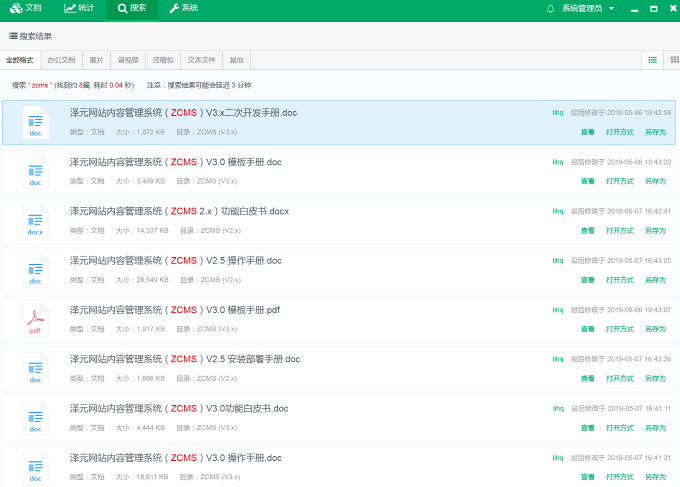Switch to the 统计 statistics tab
Viewport: 680px width, 487px height.
click(82, 8)
